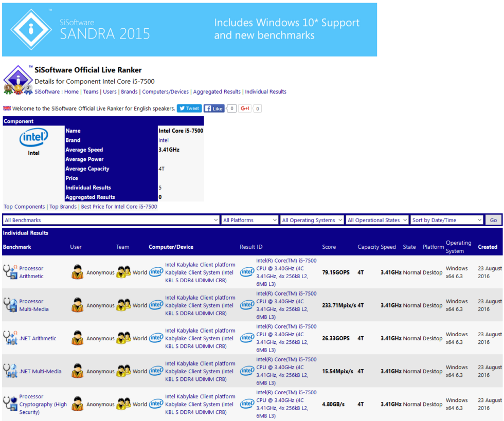This screenshot has width=504, height=421.
Task: Expand the All Platforms dropdown
Action: click(250, 220)
